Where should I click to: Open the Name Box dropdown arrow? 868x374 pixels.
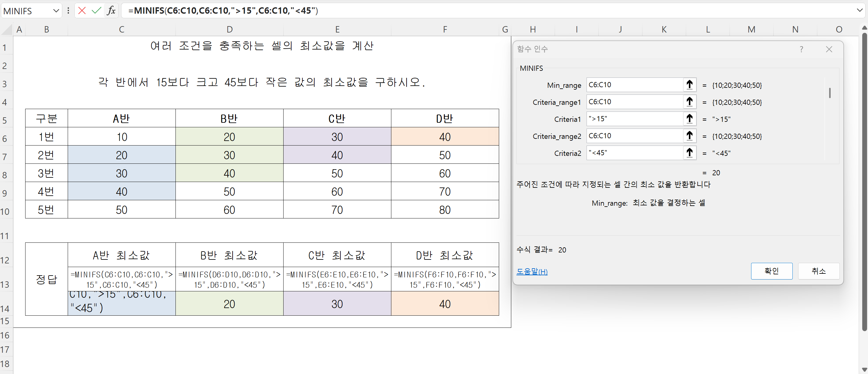[x=56, y=11]
